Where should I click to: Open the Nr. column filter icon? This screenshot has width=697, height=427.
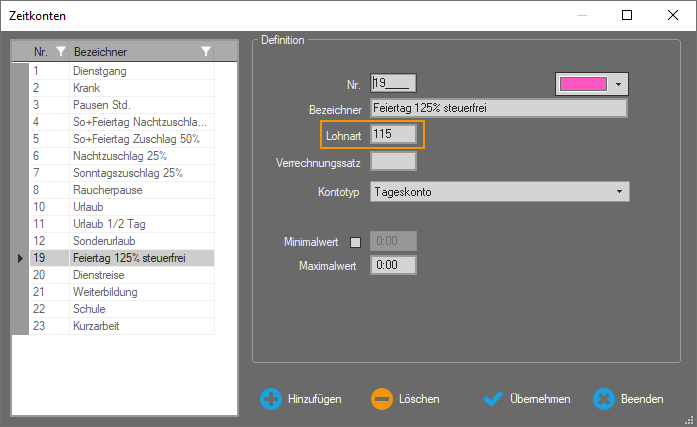click(60, 52)
